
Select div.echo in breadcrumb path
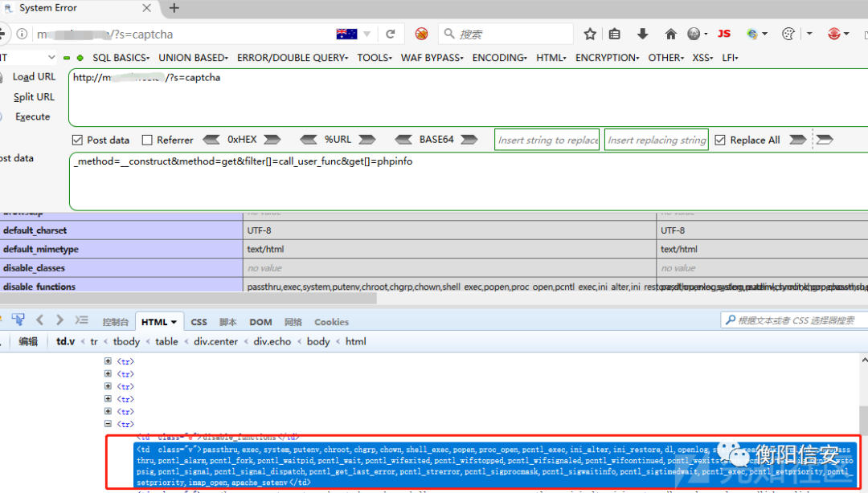pyautogui.click(x=272, y=341)
